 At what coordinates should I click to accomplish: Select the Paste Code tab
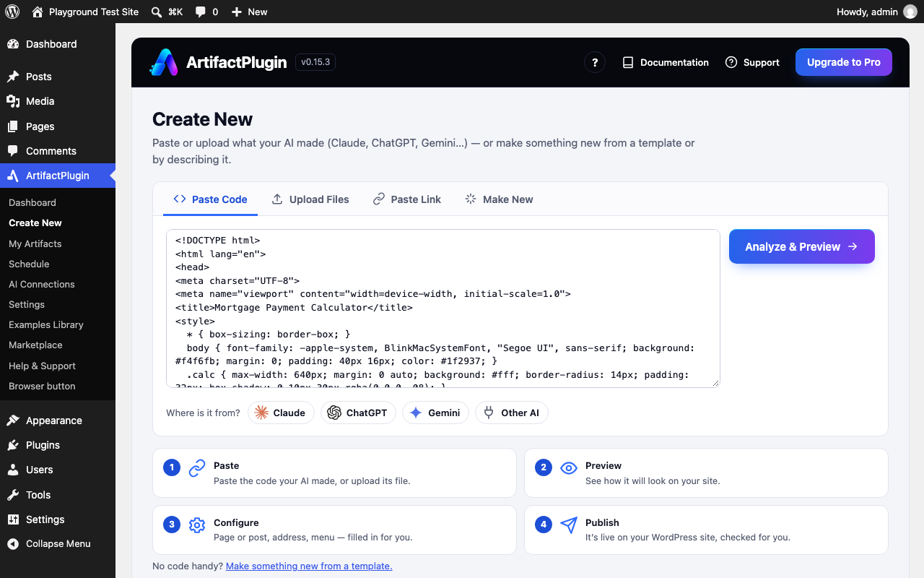[x=210, y=199]
